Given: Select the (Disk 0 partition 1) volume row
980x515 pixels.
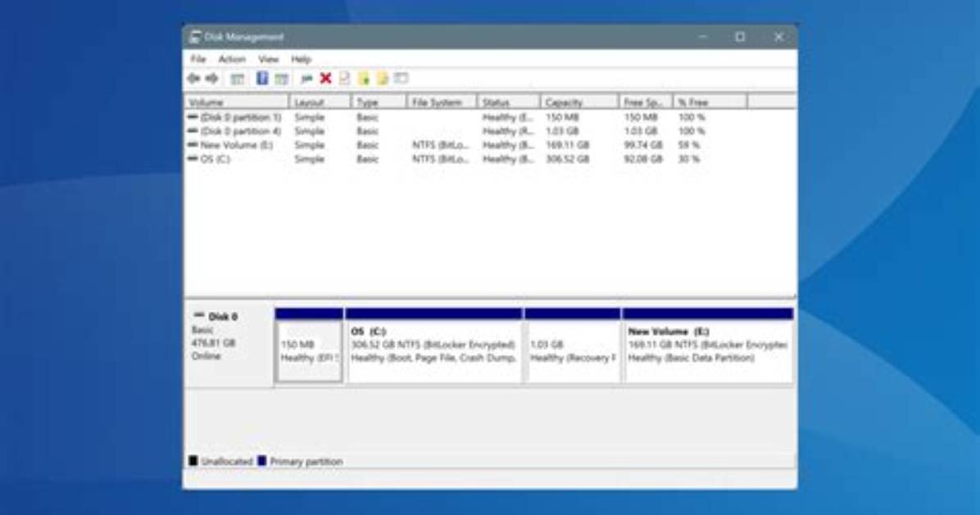Looking at the screenshot, I should point(240,117).
